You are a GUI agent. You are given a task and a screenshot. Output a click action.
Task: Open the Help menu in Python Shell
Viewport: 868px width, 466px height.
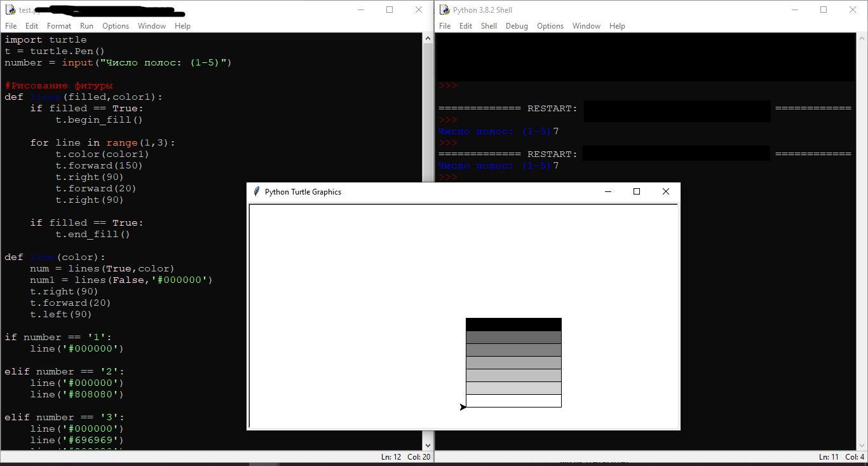pyautogui.click(x=617, y=26)
